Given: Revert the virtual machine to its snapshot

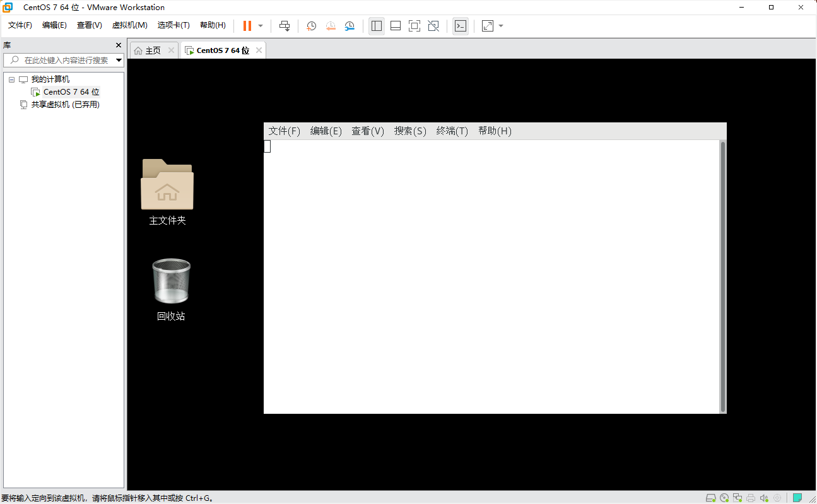Looking at the screenshot, I should (331, 26).
